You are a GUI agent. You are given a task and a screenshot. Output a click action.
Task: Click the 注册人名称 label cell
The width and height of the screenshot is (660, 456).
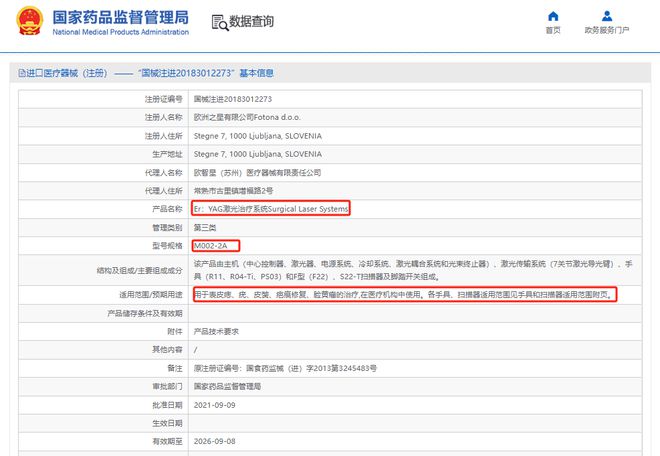(x=104, y=117)
